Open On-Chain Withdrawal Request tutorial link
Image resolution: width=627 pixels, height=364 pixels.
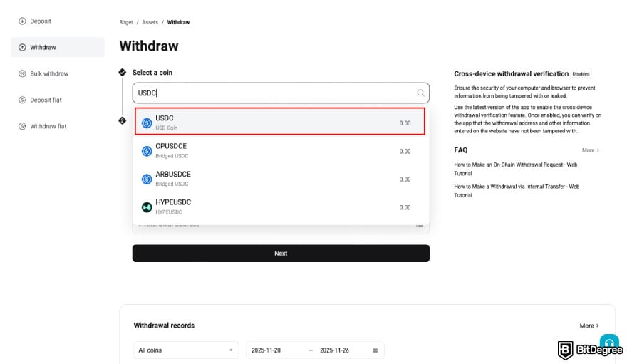(x=515, y=169)
